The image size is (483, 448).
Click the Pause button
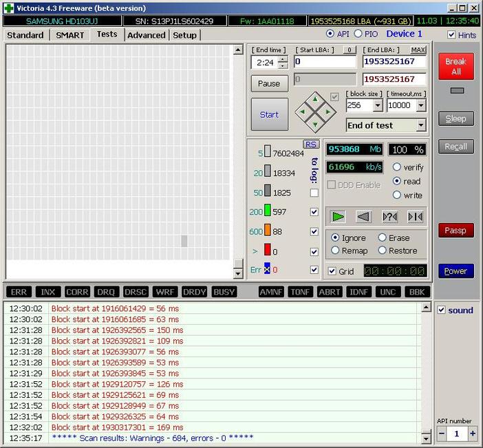[270, 83]
